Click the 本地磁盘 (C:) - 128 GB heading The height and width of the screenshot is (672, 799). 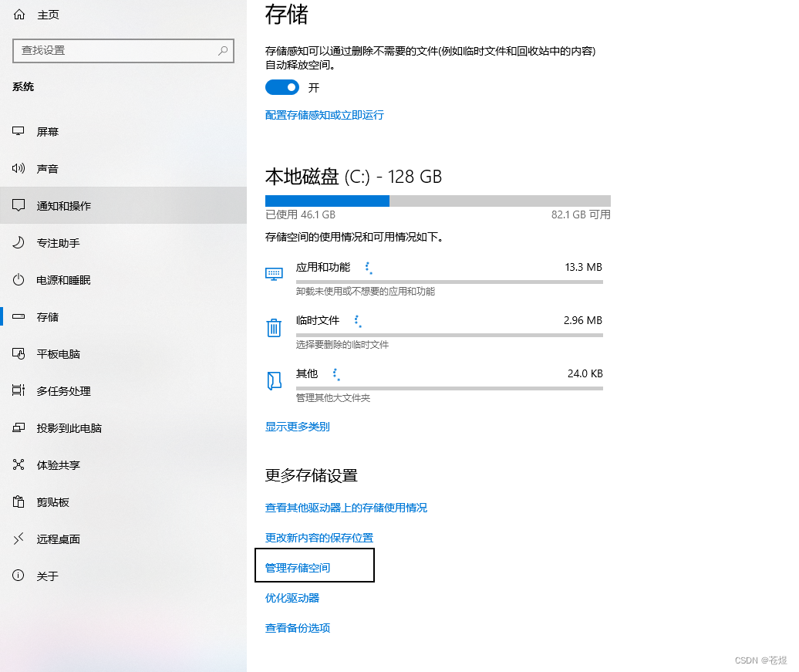point(353,177)
